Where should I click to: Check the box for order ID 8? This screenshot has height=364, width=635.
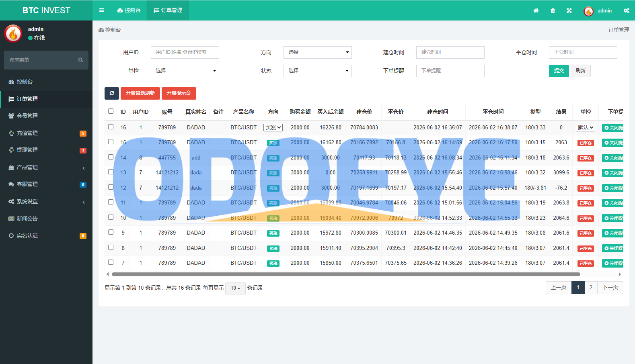click(111, 247)
